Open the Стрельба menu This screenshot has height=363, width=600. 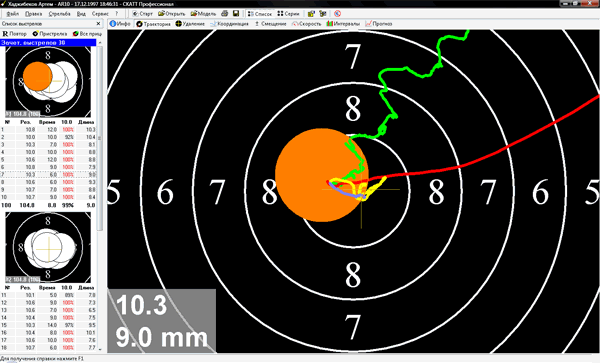click(x=59, y=13)
